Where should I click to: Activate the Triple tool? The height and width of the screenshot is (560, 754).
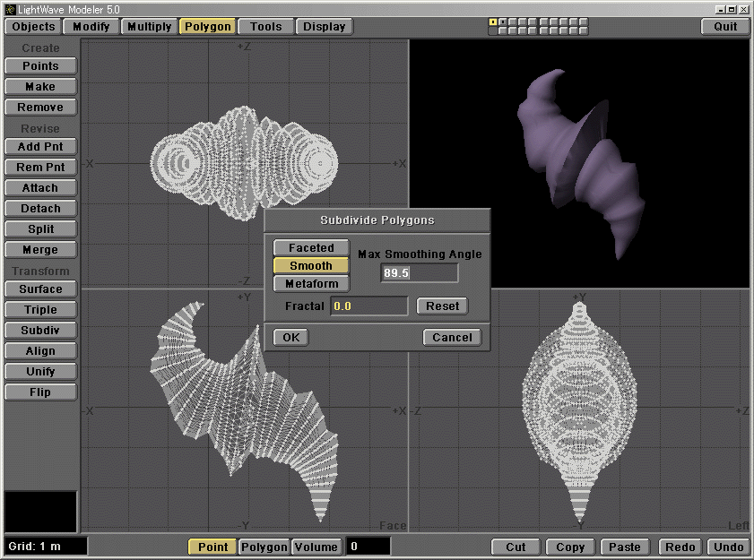tap(40, 309)
